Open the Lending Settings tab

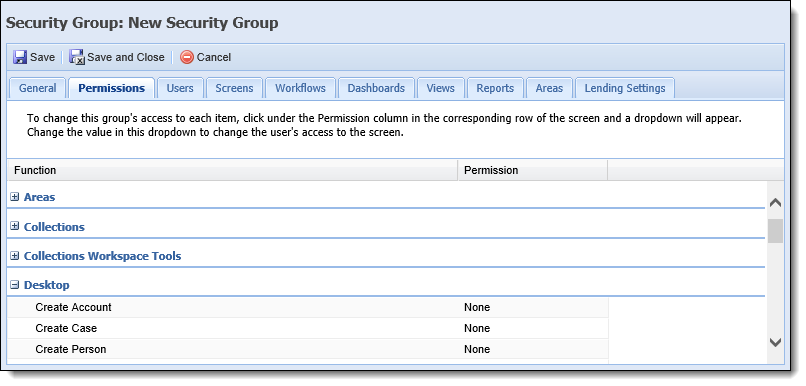coord(625,88)
